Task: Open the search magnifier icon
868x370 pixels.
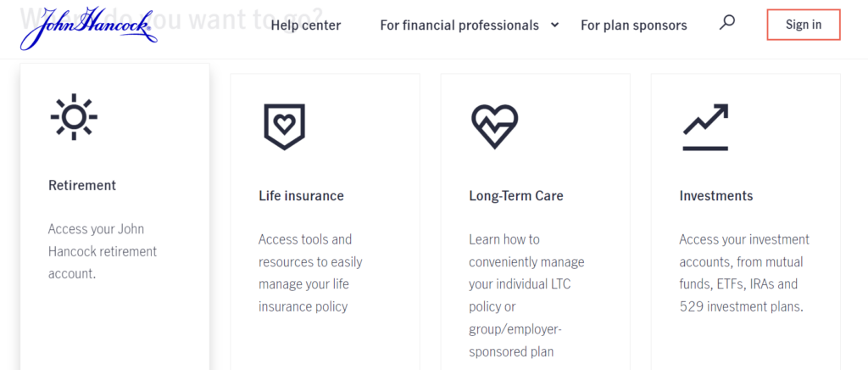Action: [726, 23]
